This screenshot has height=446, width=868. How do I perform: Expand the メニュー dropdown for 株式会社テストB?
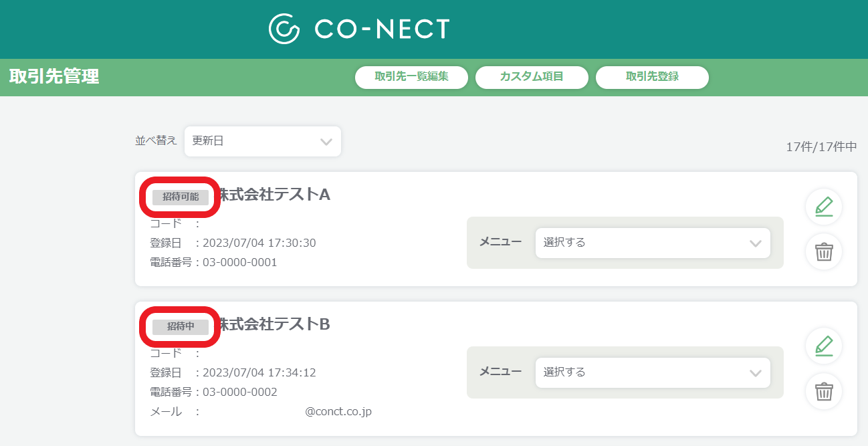coord(653,372)
